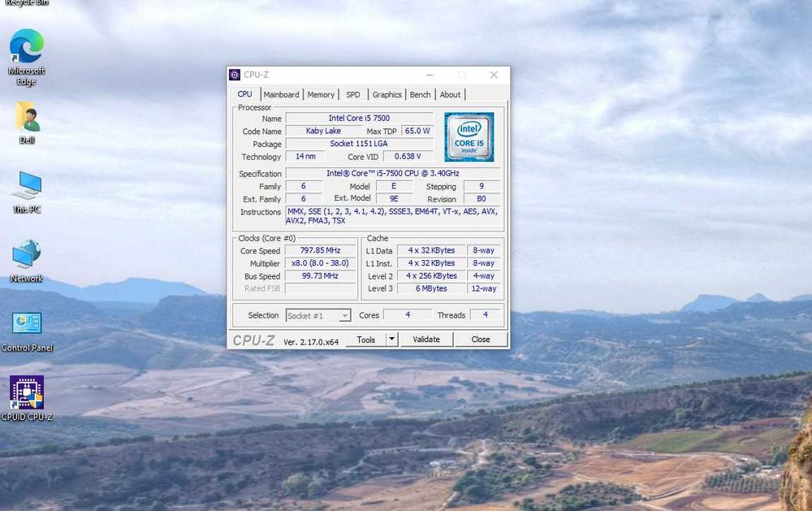Switch to the Graphics tab
This screenshot has width=812, height=511.
387,94
